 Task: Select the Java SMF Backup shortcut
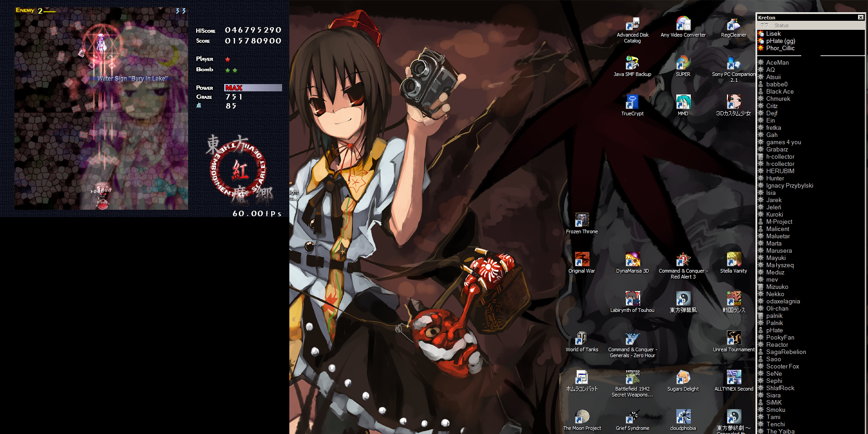coord(632,66)
